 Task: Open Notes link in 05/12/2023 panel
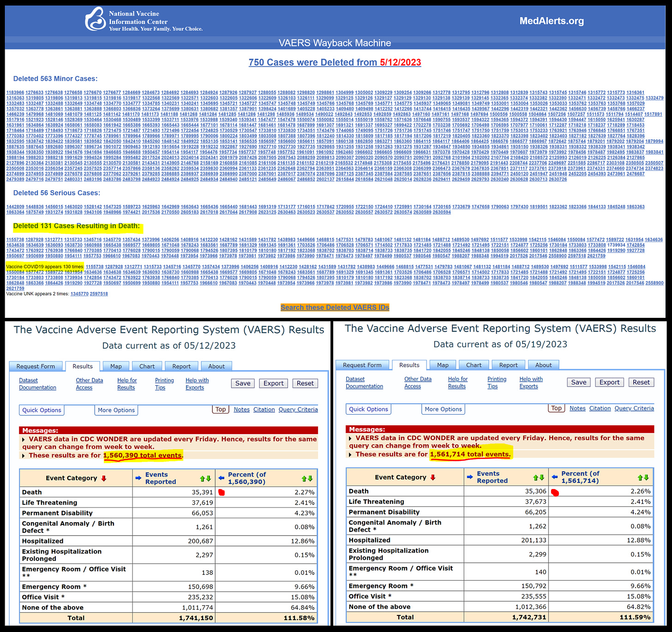pos(241,410)
